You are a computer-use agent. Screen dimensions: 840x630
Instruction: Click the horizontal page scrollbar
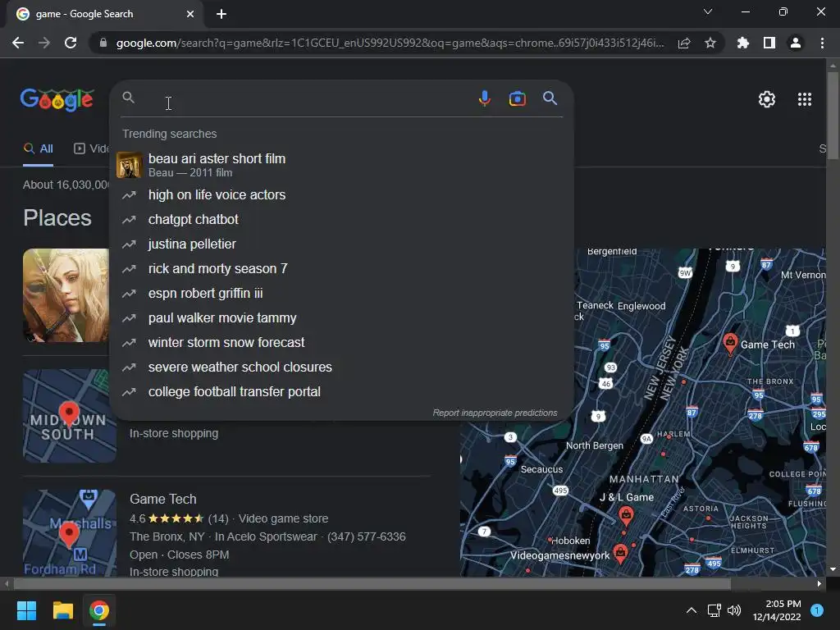tap(372, 583)
